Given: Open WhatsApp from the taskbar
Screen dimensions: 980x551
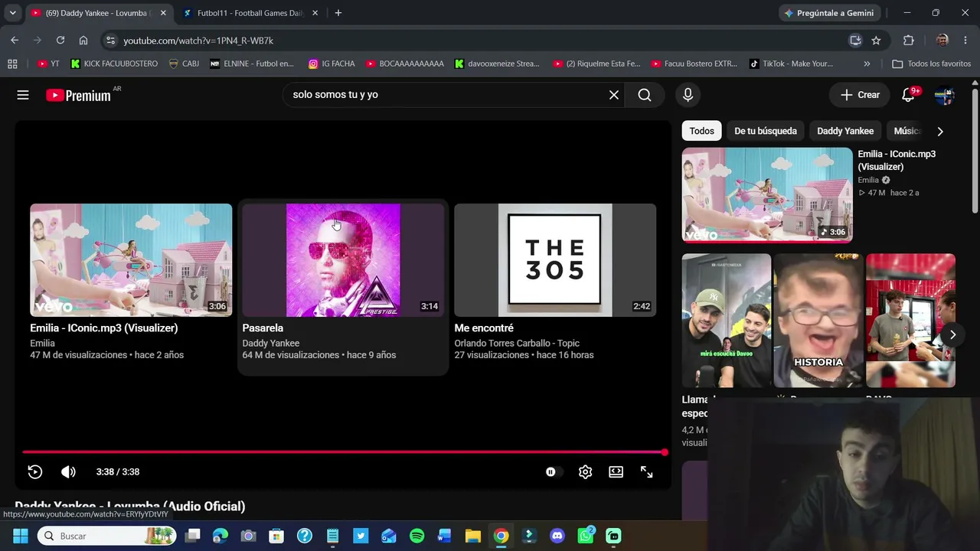Looking at the screenshot, I should [x=586, y=536].
